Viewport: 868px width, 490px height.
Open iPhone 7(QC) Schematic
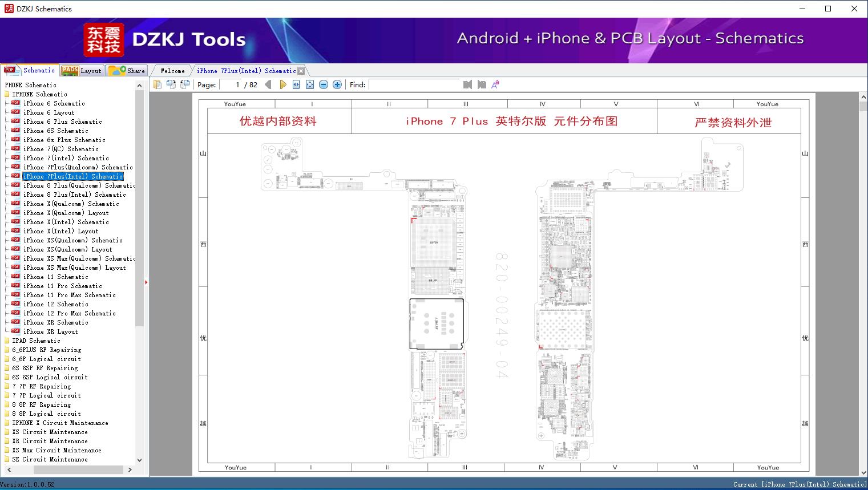coord(60,149)
